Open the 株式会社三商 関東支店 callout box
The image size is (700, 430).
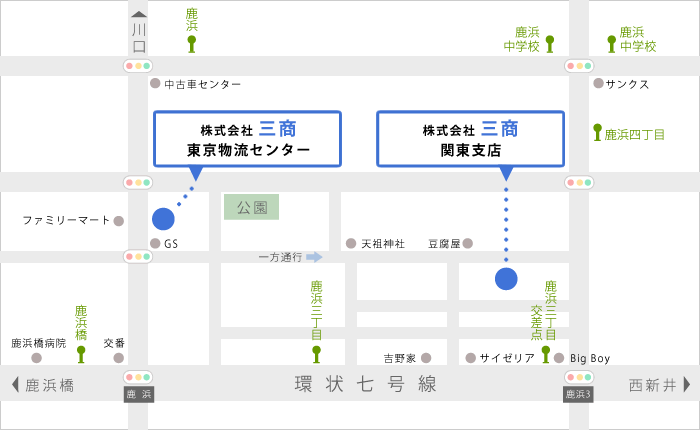pos(471,139)
